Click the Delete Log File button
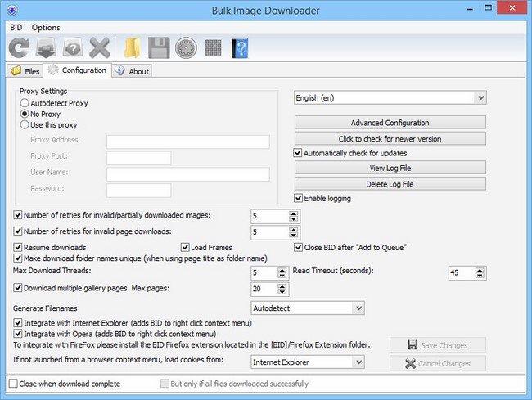This screenshot has width=532, height=400. [x=390, y=184]
